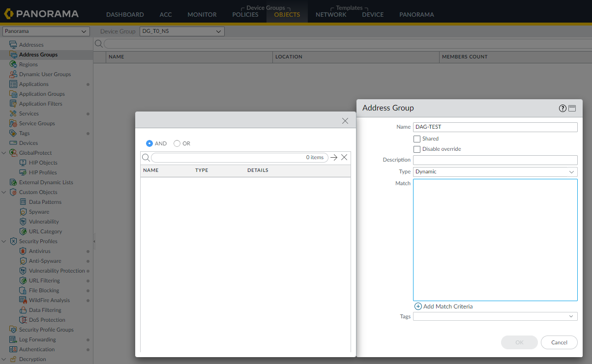Screen dimensions: 592x364
Task: Enable the Shared checkbox
Action: [x=417, y=139]
